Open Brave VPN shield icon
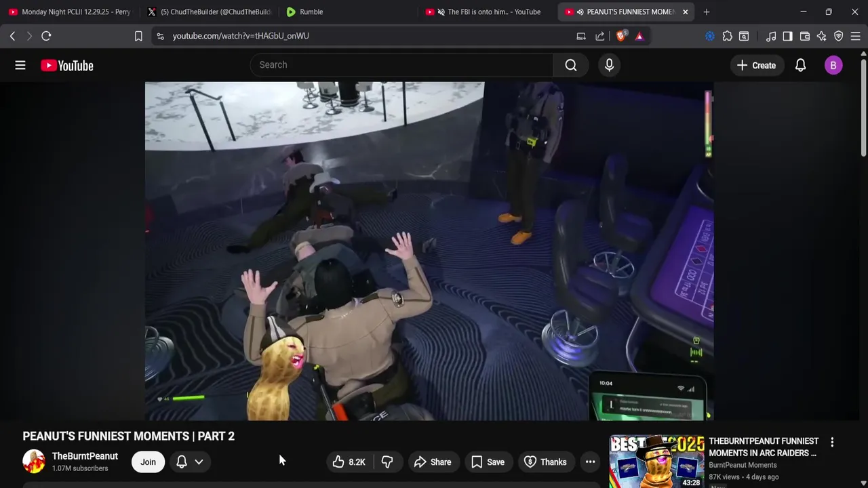Screen dimensions: 868x488 tap(839, 36)
